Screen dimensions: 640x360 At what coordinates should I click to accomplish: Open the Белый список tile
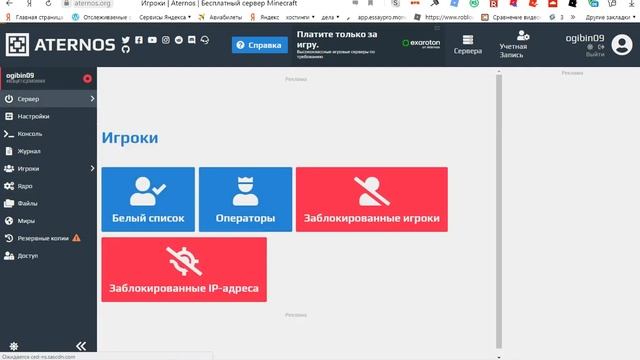pos(148,199)
